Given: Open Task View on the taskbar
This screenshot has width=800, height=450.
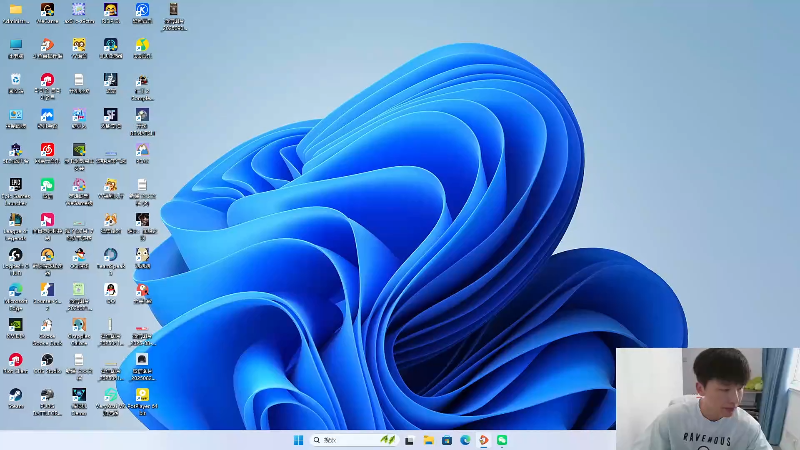Looking at the screenshot, I should pos(409,440).
